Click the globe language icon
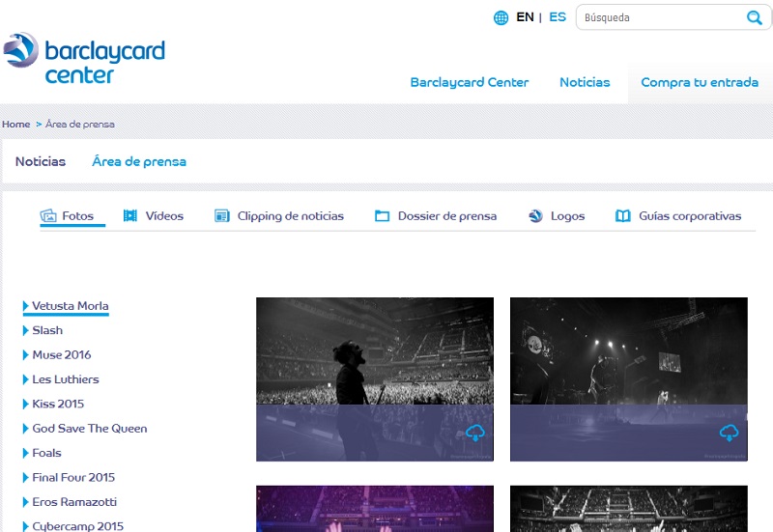The image size is (773, 532). coord(501,17)
